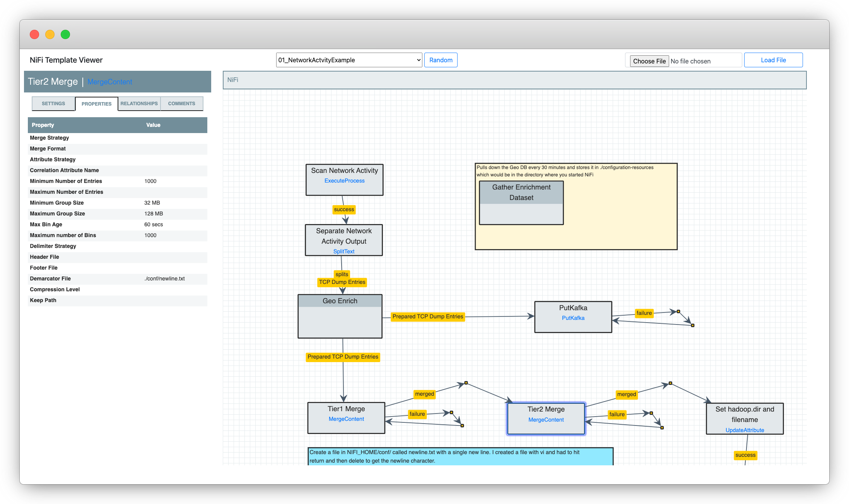
Task: Click the Tier2 Merge panel heading
Action: [53, 82]
